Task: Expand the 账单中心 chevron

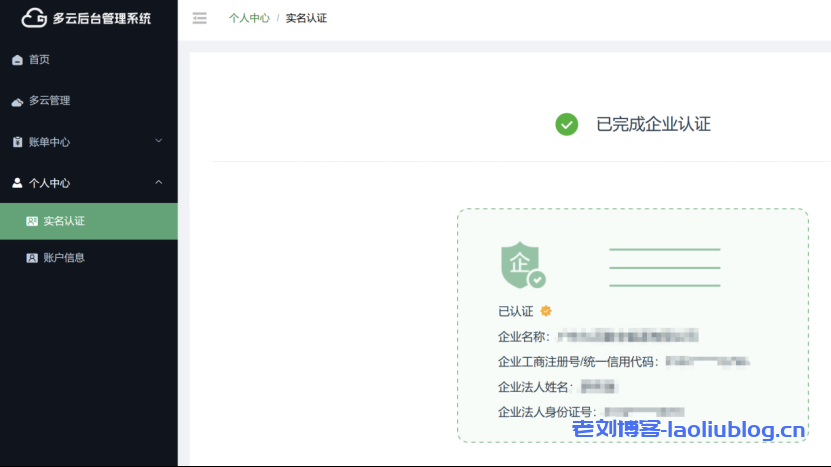Action: [158, 140]
